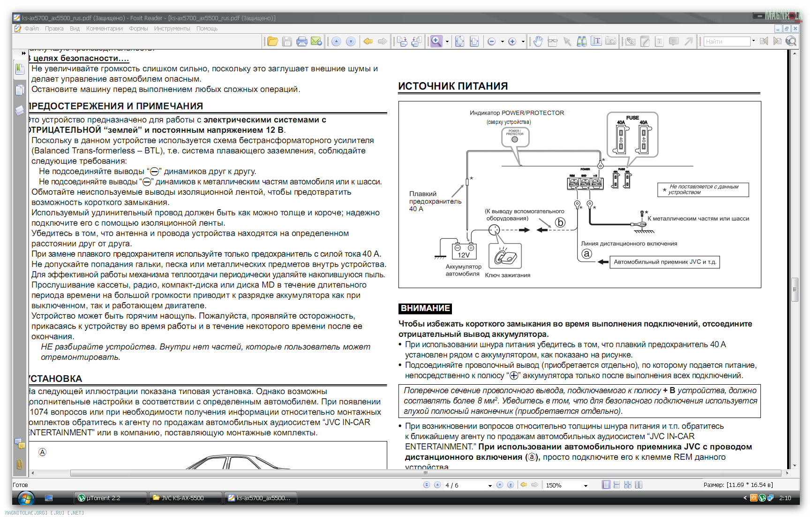Select the Typewriter tool

tap(659, 41)
